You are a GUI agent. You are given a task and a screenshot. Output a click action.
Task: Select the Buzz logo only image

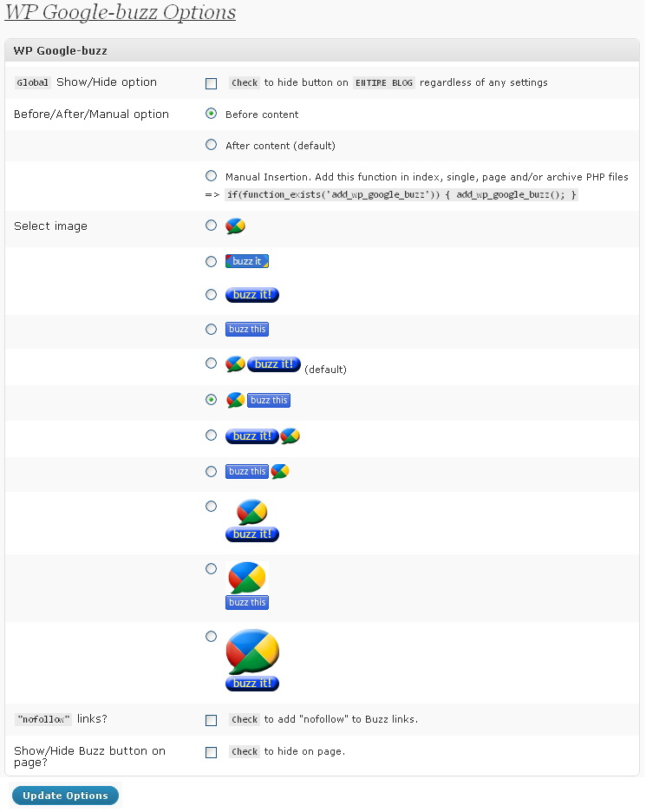coord(235,226)
